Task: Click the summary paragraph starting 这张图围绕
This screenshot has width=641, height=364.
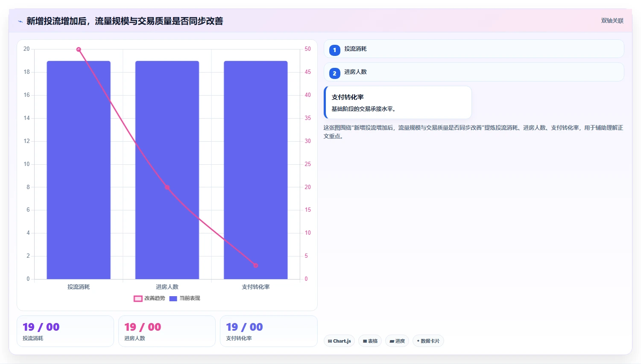Action: [473, 132]
